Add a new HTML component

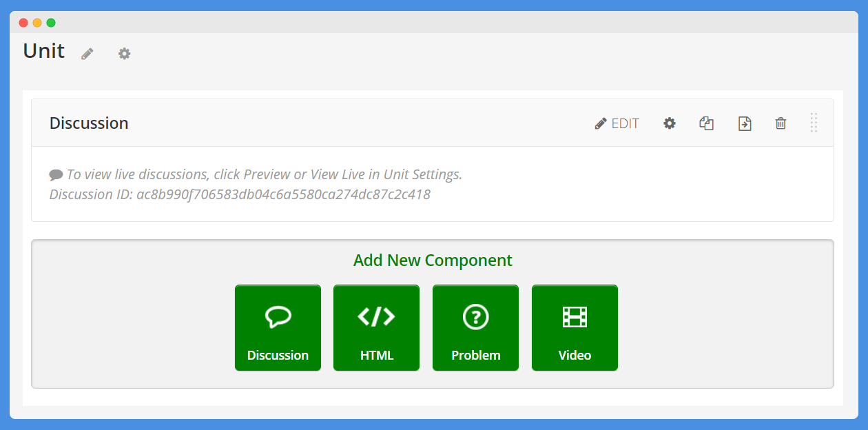coord(376,328)
